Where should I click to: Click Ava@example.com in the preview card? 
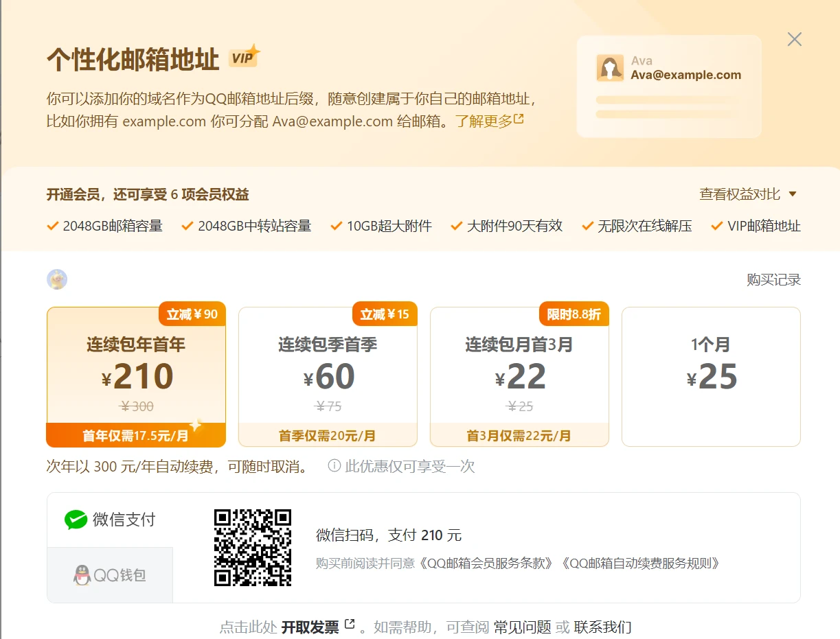click(686, 75)
